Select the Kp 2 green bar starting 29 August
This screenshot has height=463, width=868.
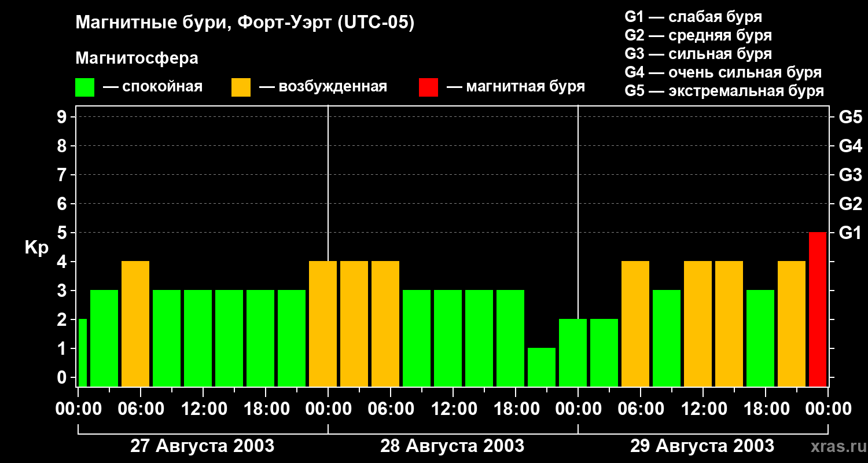[x=604, y=352]
